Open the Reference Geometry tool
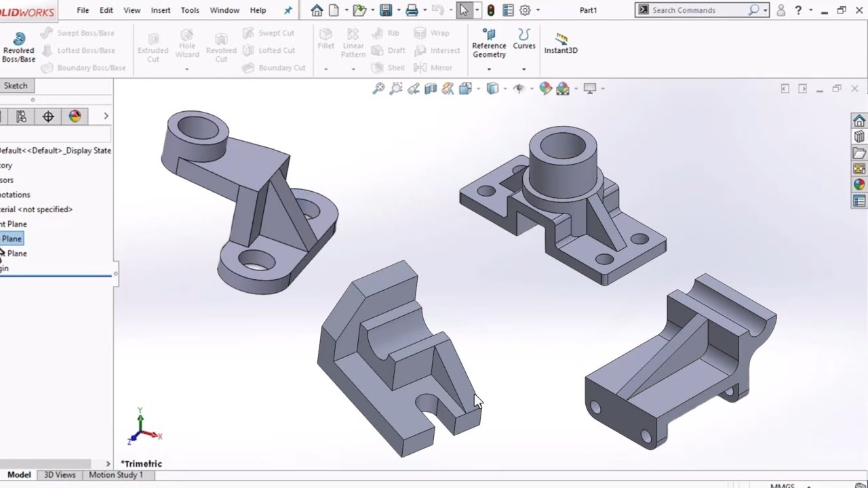This screenshot has height=488, width=868. pos(489,43)
